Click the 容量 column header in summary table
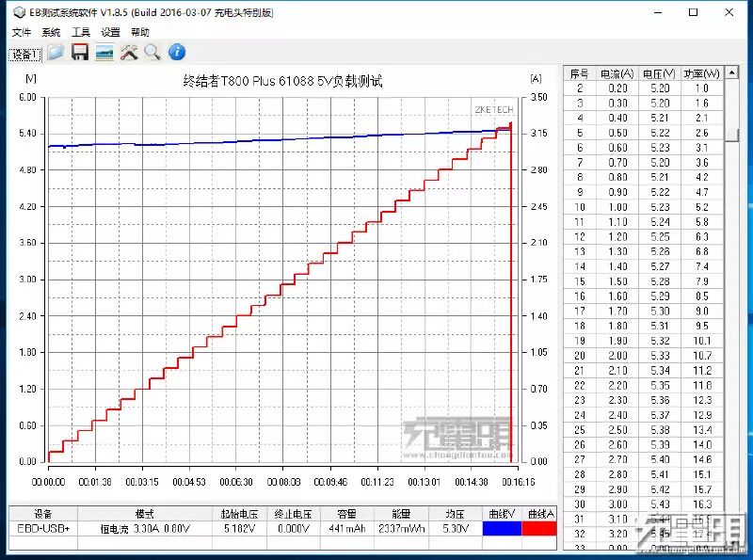Image resolution: width=753 pixels, height=560 pixels. [347, 514]
